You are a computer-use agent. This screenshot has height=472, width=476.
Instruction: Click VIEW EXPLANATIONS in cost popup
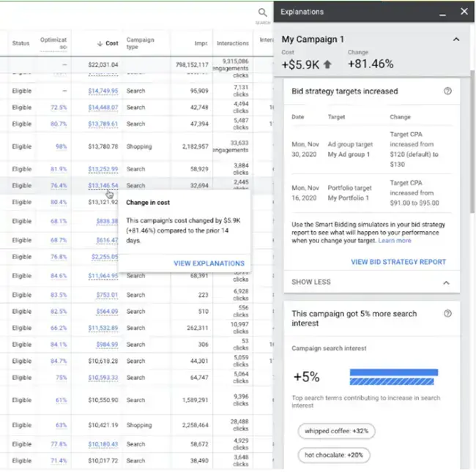click(x=209, y=263)
